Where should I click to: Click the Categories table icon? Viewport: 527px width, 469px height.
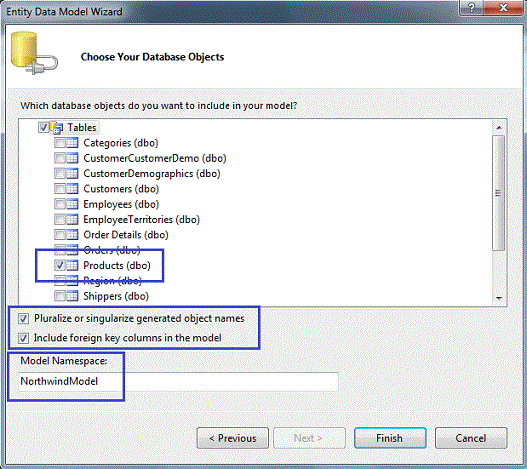click(x=72, y=143)
